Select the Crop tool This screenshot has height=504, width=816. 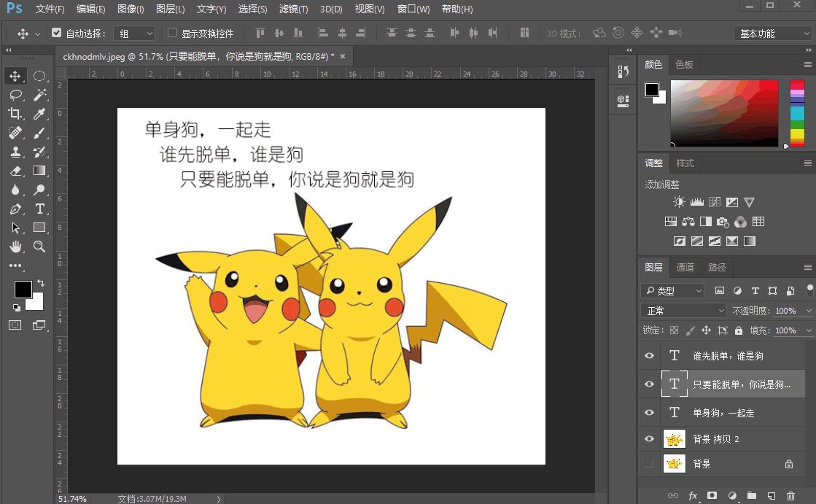pyautogui.click(x=15, y=114)
